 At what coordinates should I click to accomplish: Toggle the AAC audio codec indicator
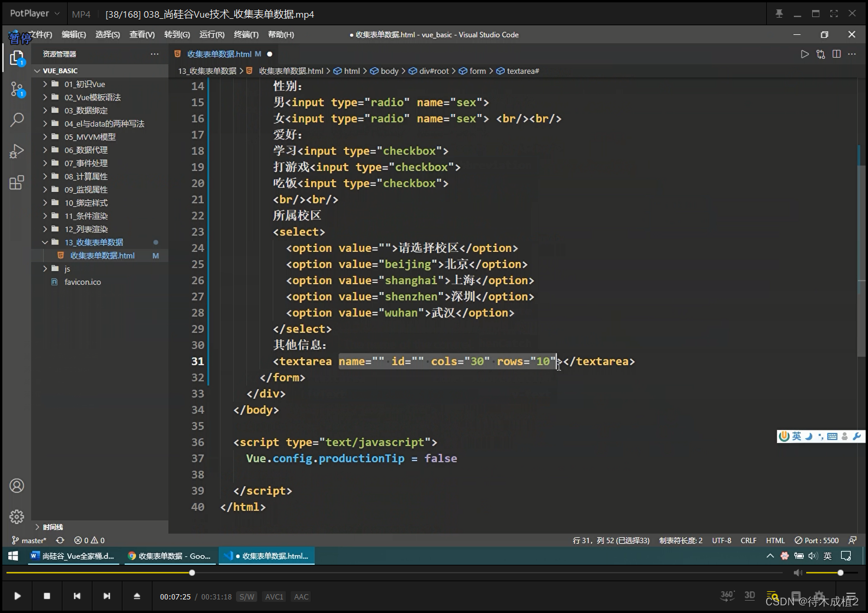tap(301, 597)
